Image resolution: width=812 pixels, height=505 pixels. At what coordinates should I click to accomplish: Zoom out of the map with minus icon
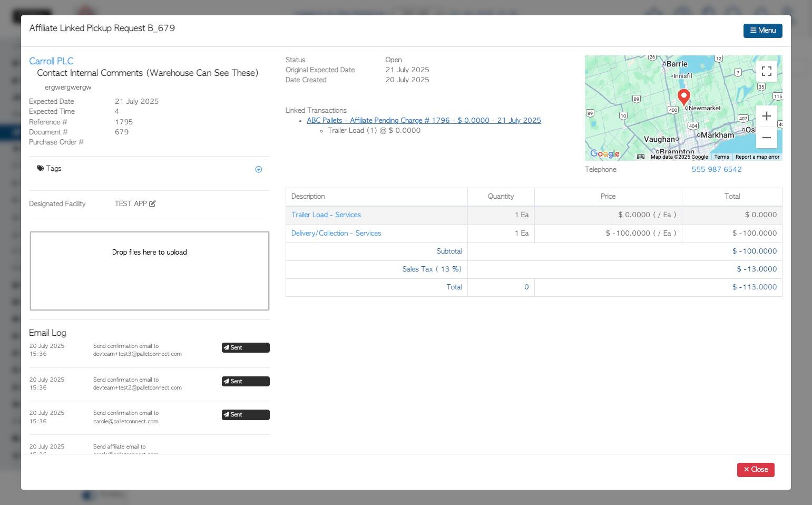767,138
